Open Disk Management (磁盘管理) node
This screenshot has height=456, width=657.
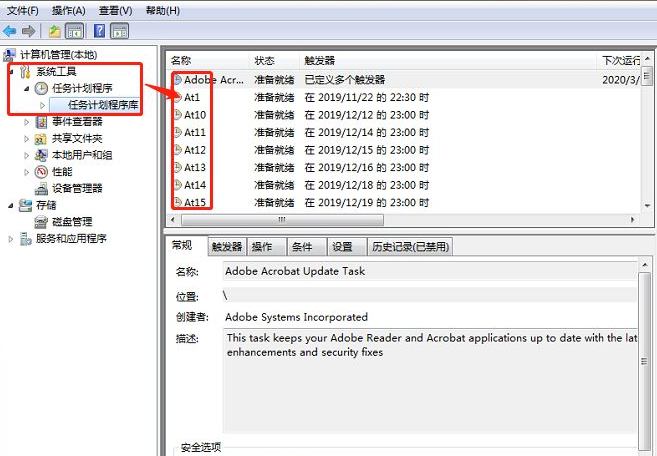pyautogui.click(x=71, y=222)
